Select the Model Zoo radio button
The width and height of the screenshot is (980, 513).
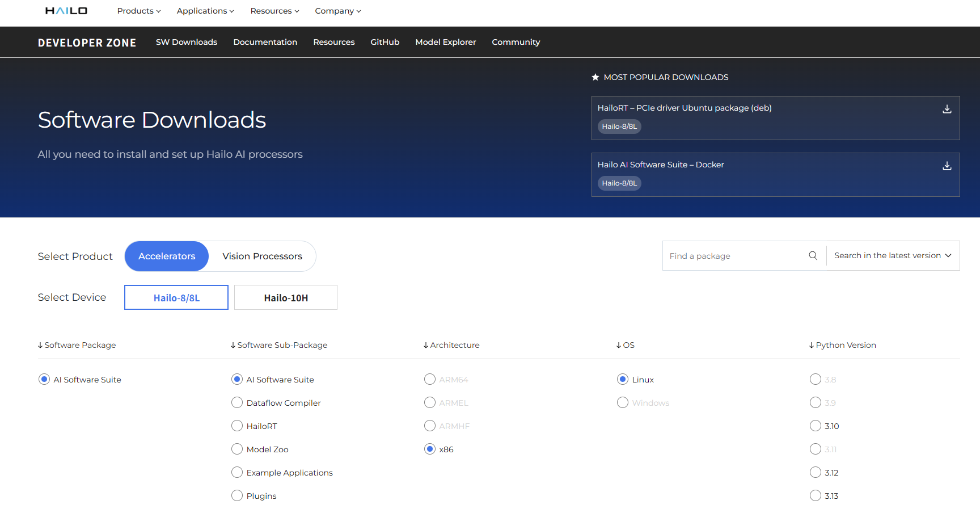point(237,449)
